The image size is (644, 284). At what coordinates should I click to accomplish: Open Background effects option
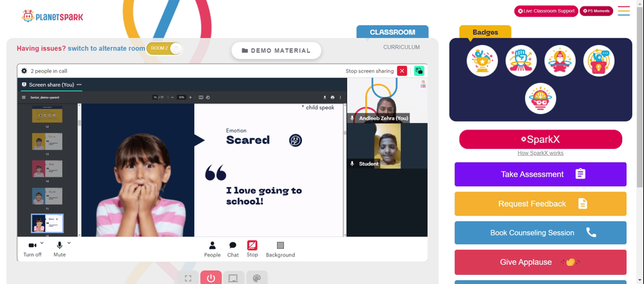click(281, 249)
